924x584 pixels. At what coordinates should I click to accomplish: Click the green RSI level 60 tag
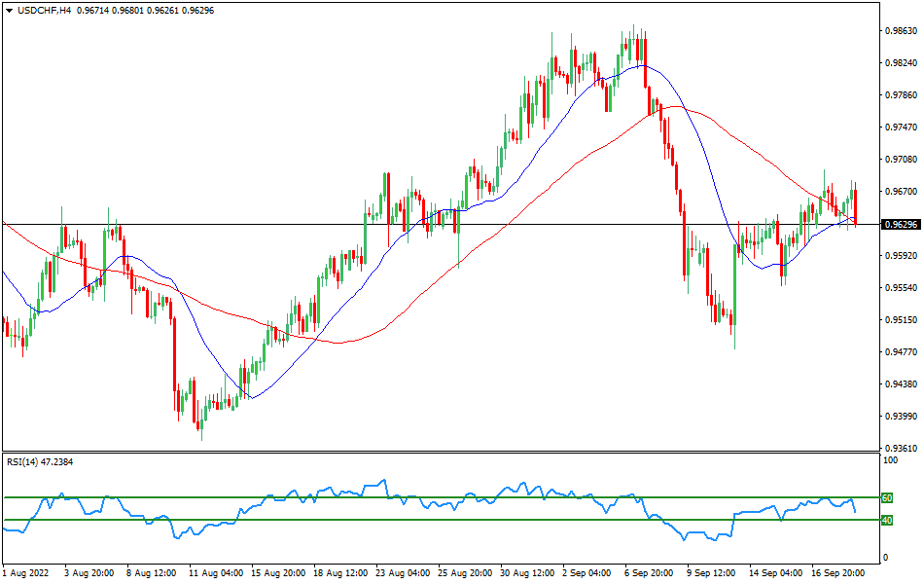coord(887,497)
